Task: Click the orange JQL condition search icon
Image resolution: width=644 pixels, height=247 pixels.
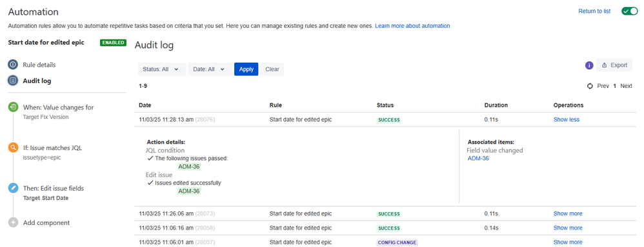Action: click(x=13, y=148)
